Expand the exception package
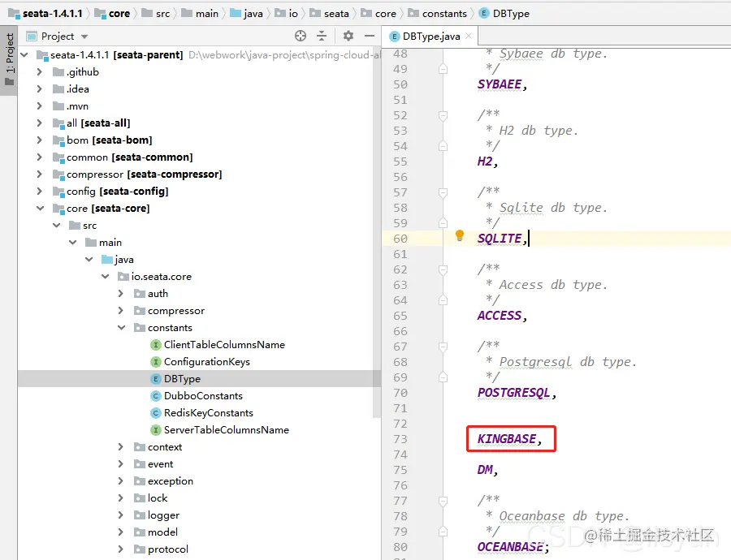 121,480
